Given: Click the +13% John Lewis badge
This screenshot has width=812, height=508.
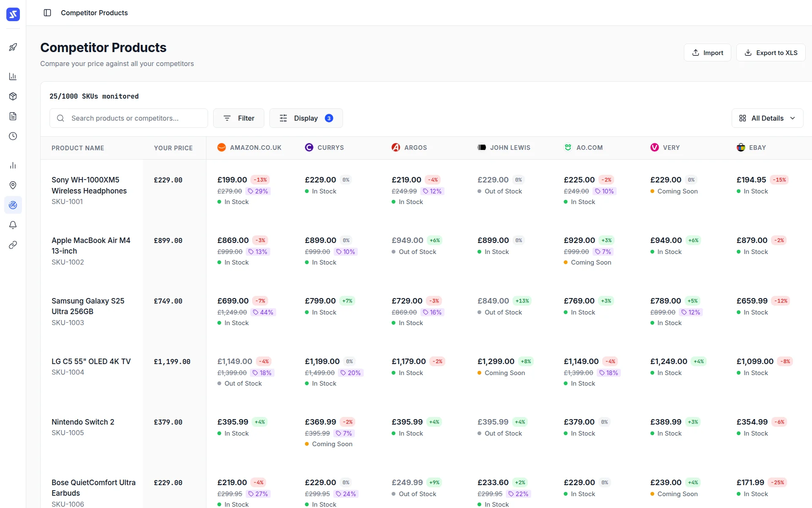Looking at the screenshot, I should pos(522,301).
